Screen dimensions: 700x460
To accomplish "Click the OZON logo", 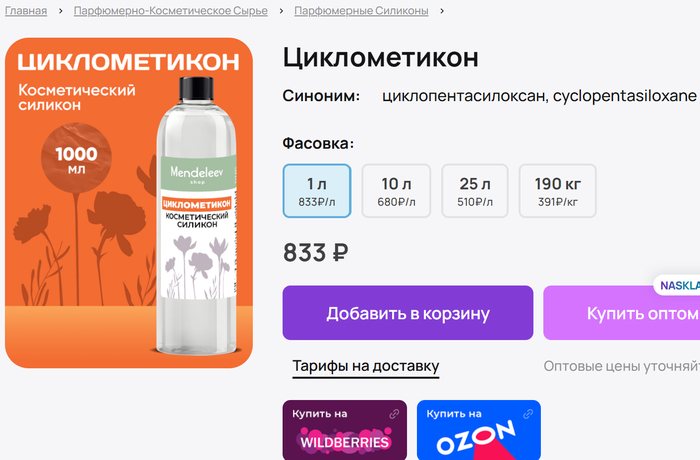I will coord(476,438).
